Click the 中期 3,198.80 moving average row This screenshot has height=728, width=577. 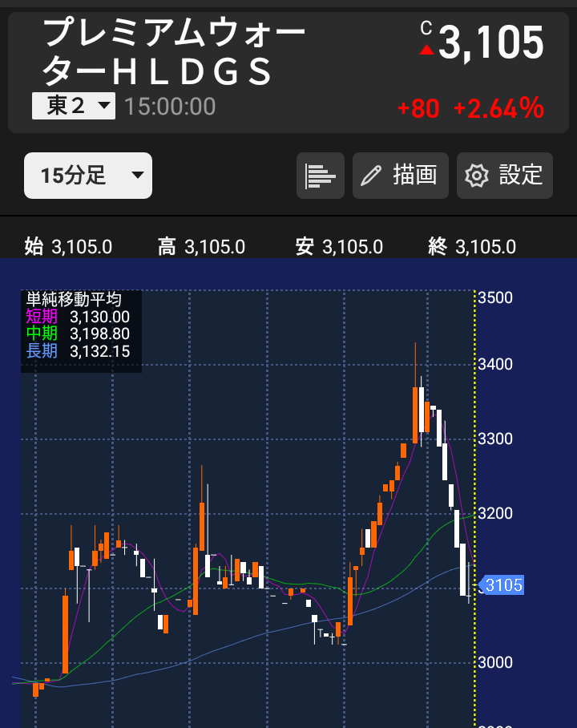pos(78,334)
